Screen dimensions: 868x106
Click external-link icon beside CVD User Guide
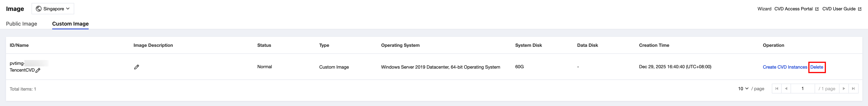(x=860, y=9)
